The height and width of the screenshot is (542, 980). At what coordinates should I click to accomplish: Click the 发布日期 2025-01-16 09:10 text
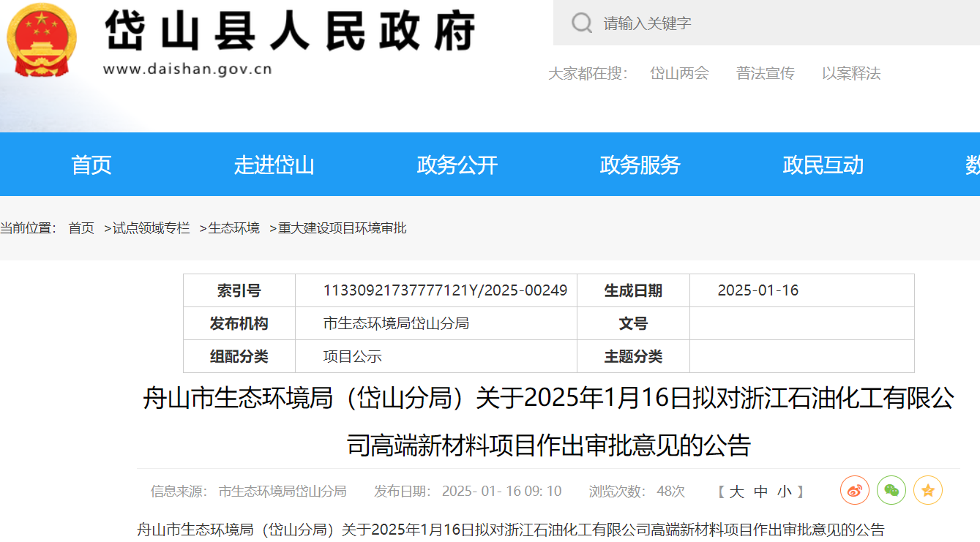pyautogui.click(x=468, y=492)
